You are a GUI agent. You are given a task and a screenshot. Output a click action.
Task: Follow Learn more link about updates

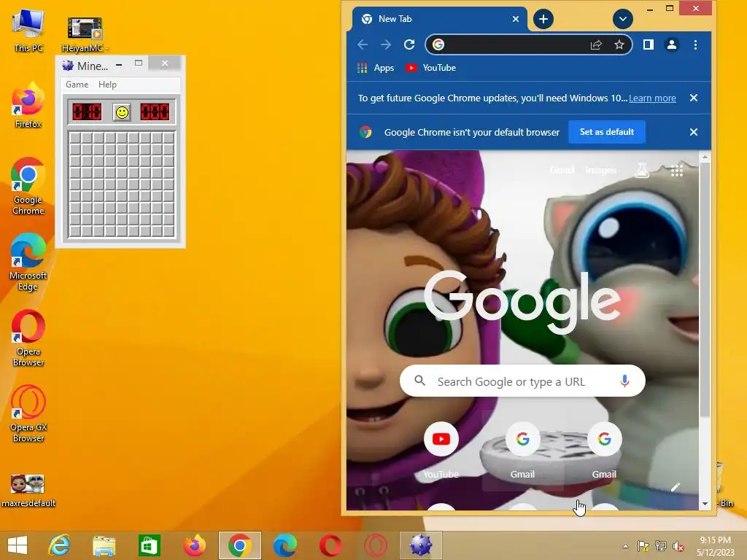[x=652, y=98]
